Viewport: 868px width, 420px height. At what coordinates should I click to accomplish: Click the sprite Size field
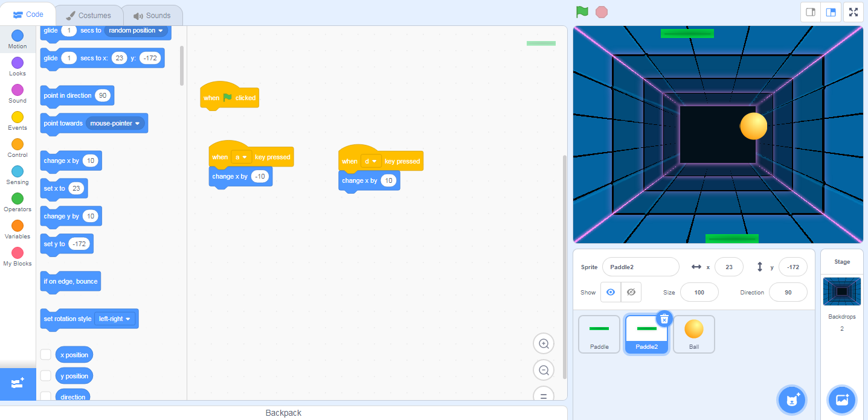tap(699, 292)
